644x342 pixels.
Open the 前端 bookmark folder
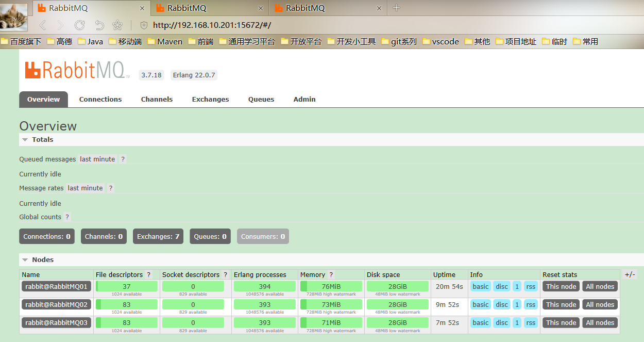[x=201, y=42]
